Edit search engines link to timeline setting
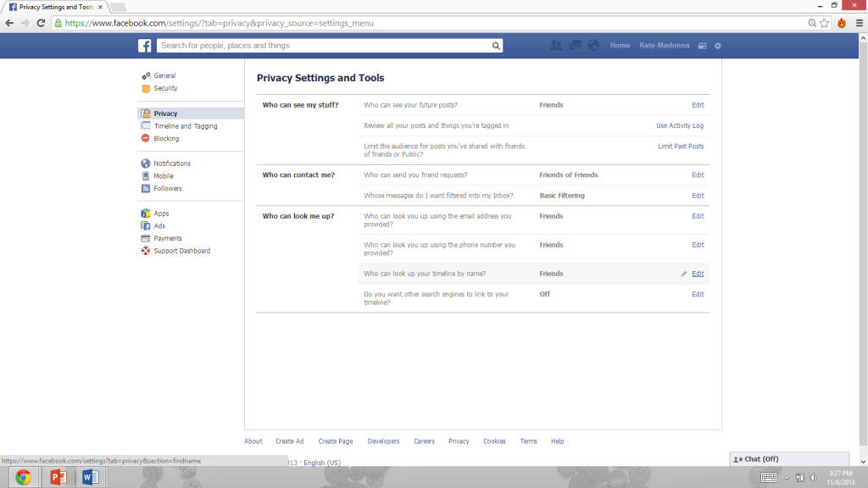Viewport: 868px width, 488px height. click(x=698, y=294)
